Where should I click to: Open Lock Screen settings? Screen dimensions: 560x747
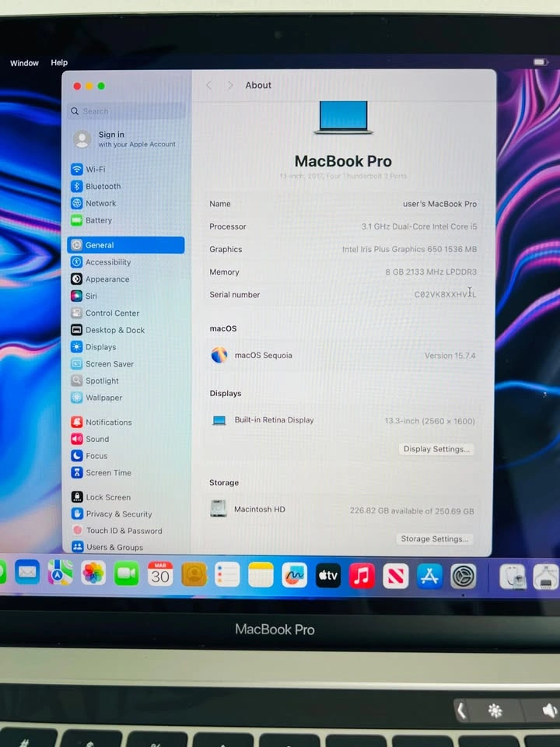point(101,497)
